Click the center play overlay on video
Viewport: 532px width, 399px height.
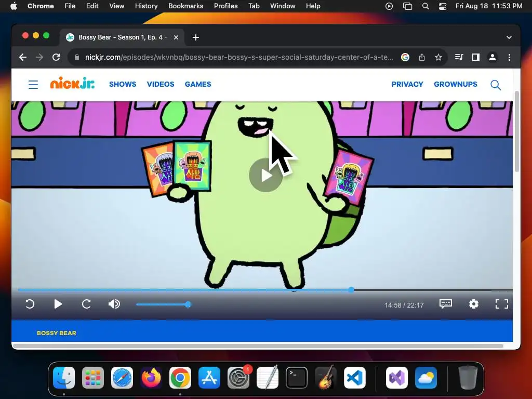click(265, 175)
